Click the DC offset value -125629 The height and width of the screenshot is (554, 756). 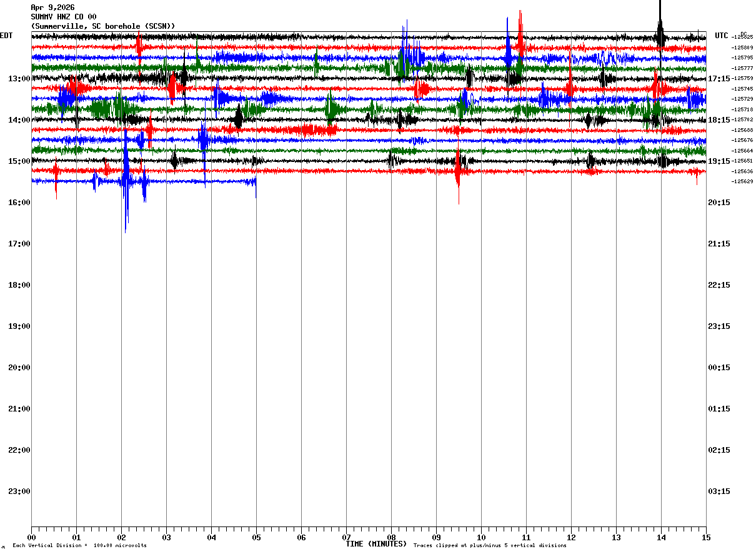[742, 182]
